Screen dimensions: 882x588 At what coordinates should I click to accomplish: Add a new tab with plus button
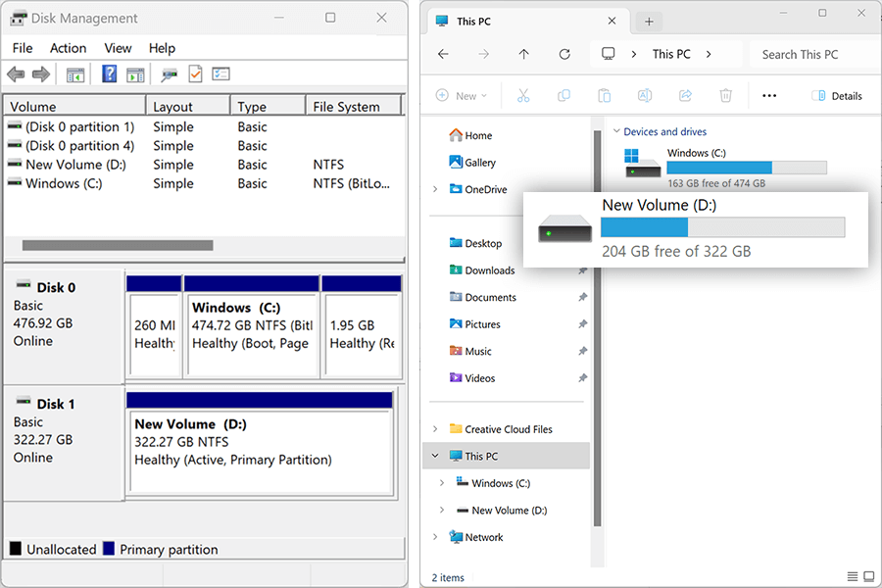click(x=649, y=22)
